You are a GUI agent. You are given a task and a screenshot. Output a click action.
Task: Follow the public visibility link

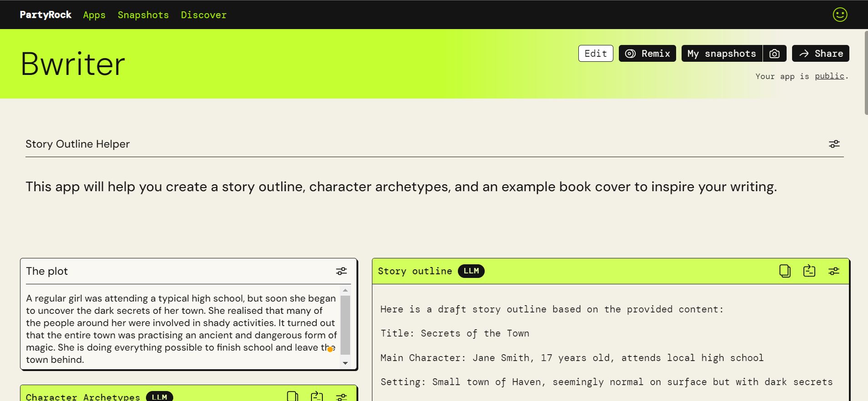(829, 76)
